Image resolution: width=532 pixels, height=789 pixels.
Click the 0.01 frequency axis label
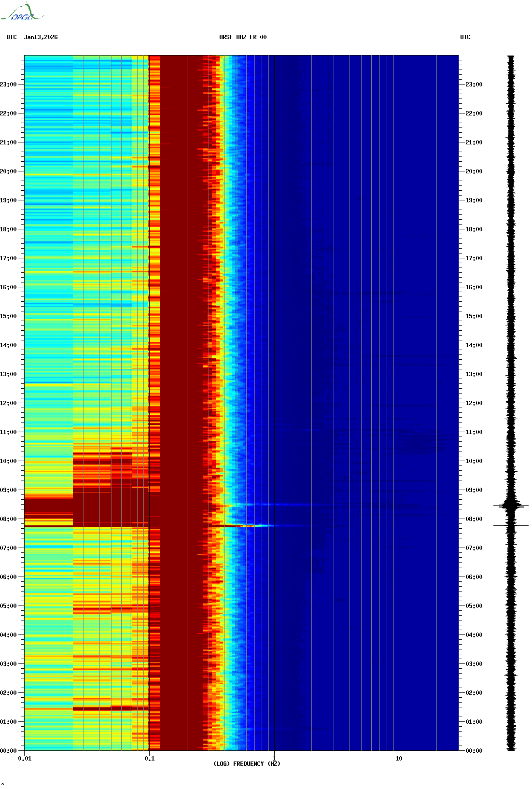point(25,759)
